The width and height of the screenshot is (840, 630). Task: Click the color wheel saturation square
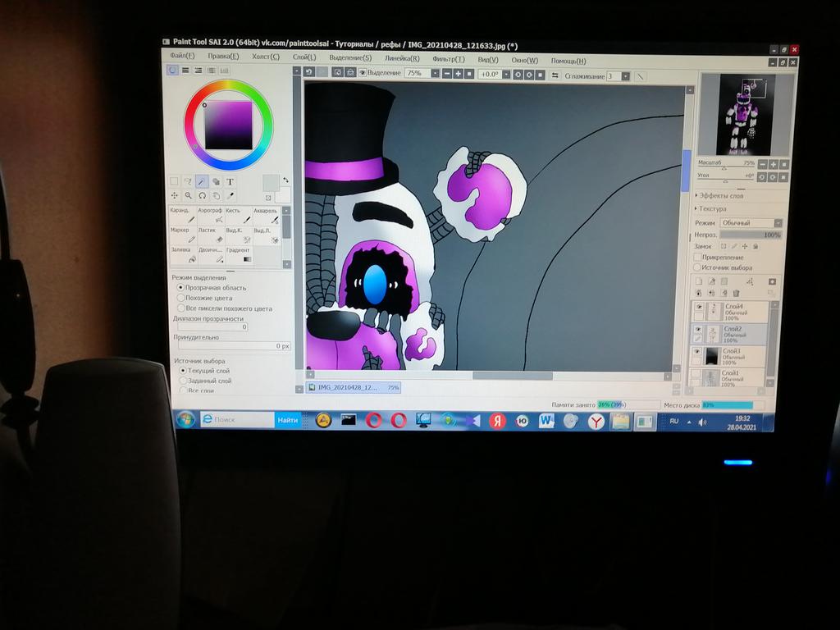(x=228, y=126)
